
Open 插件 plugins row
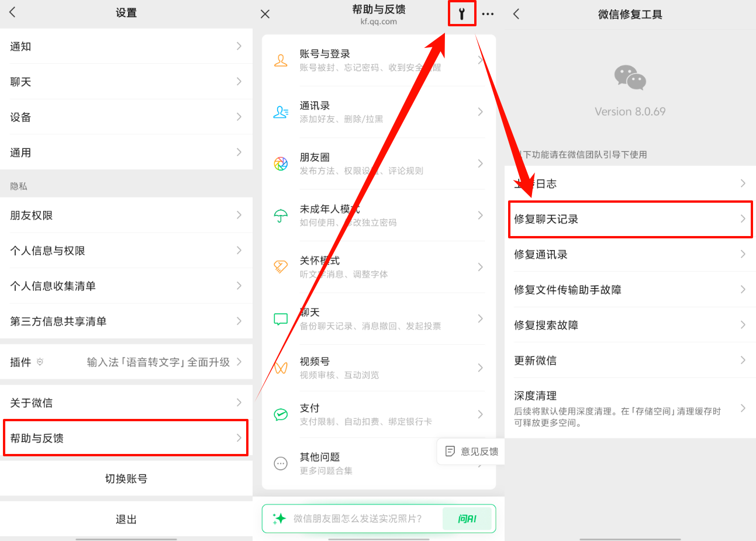(x=126, y=362)
